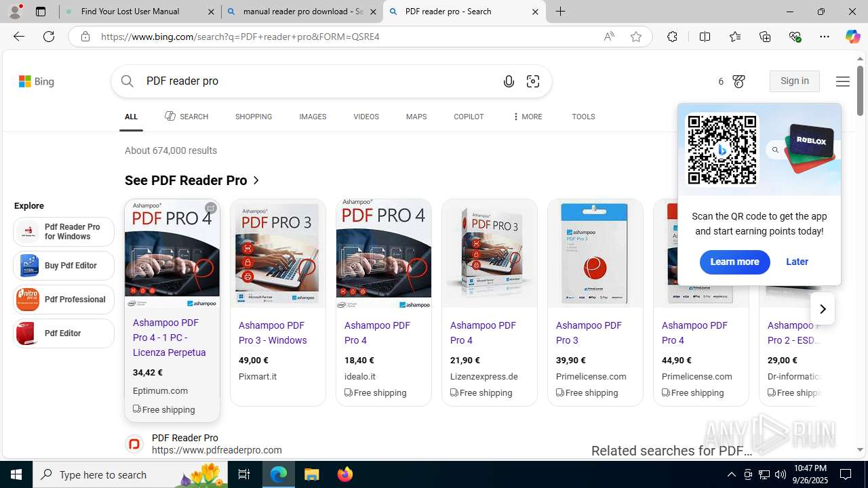This screenshot has width=868, height=488.
Task: View site information lock icon
Action: [85, 37]
